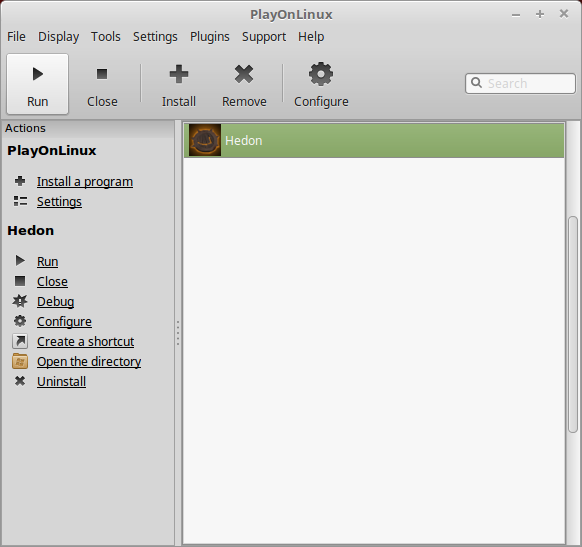Click the Close stop icon in toolbar
Image resolution: width=582 pixels, height=547 pixels.
[102, 74]
